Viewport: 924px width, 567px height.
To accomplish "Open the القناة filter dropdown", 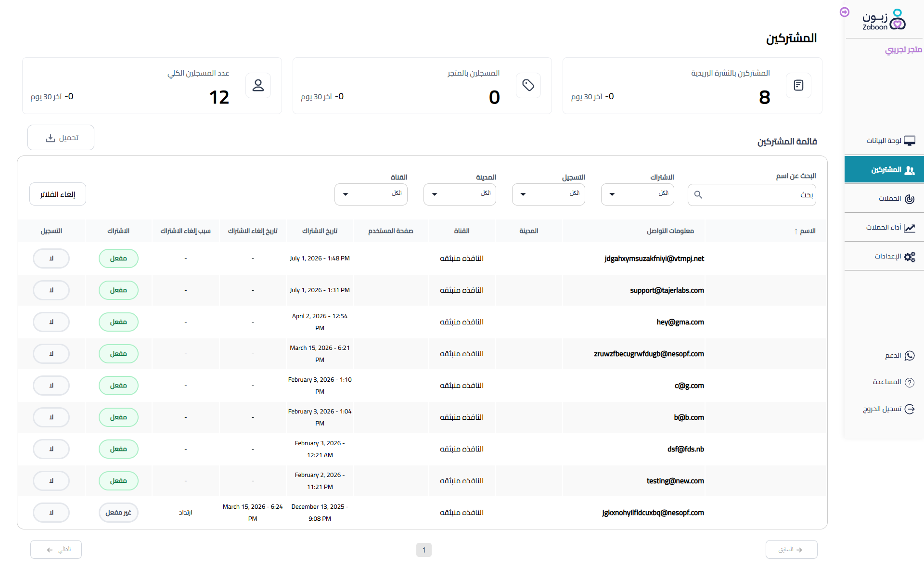I will pyautogui.click(x=371, y=194).
